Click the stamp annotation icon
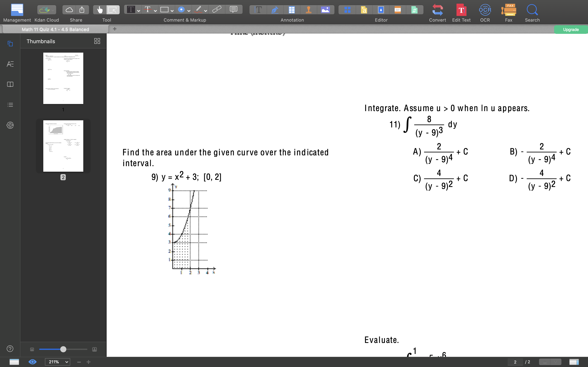Image resolution: width=588 pixels, height=367 pixels. point(308,10)
